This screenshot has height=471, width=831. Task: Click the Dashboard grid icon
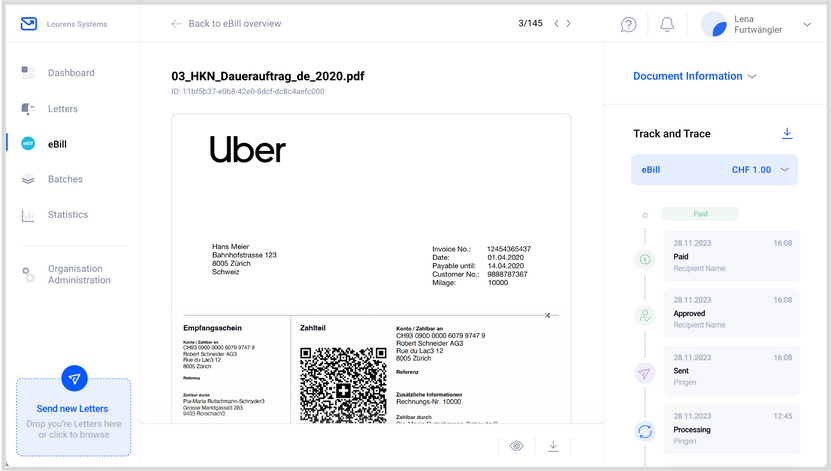(28, 73)
